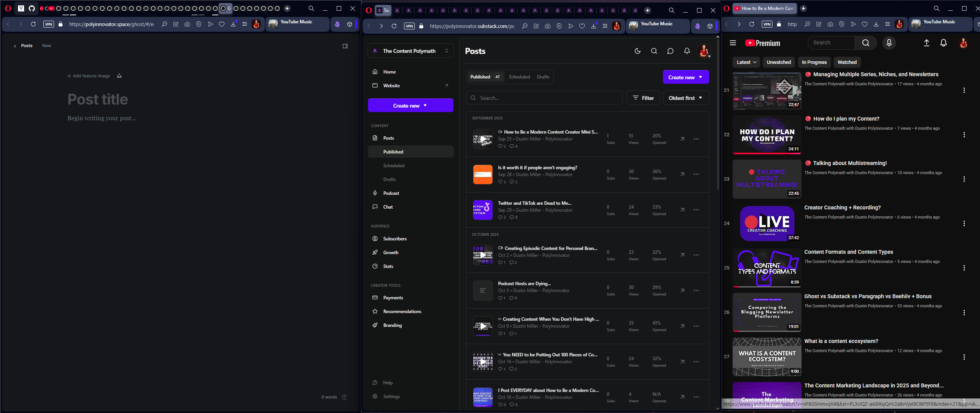Select the Unwatched filter chip

779,62
